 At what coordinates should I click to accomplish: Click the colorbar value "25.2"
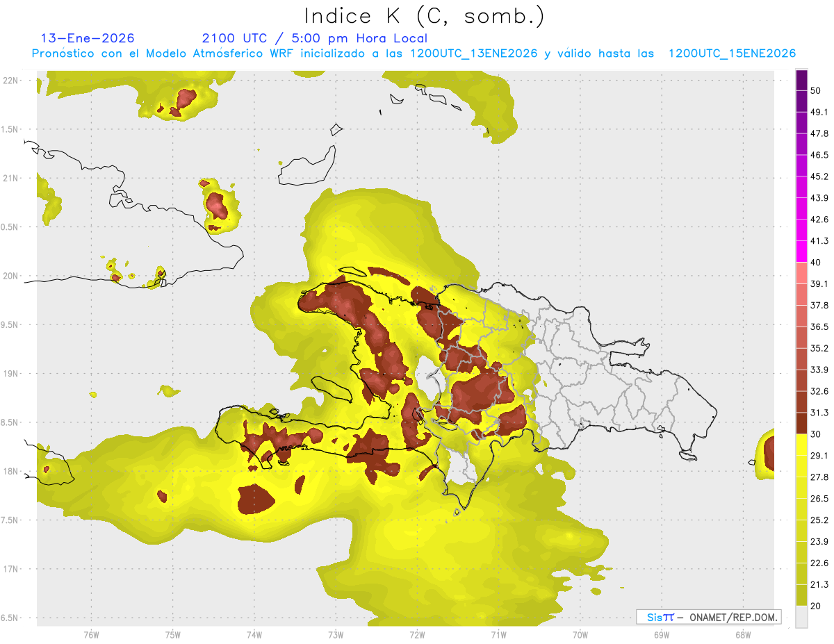click(819, 520)
